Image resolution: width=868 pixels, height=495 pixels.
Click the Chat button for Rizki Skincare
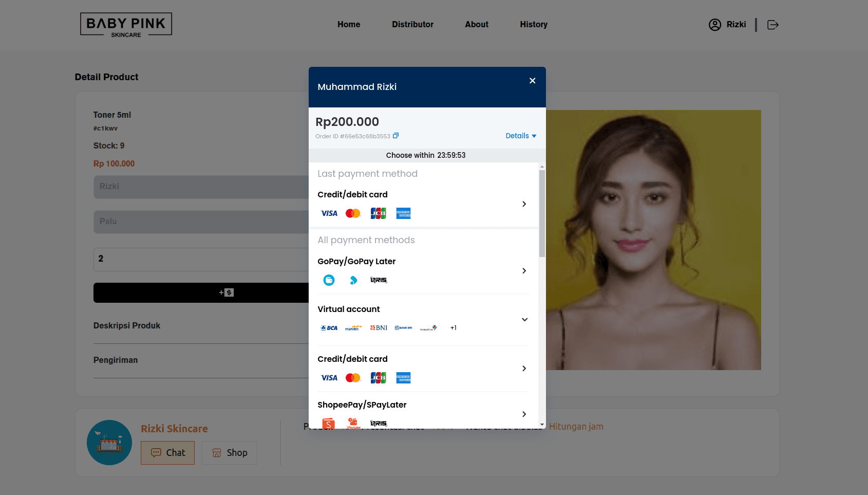pyautogui.click(x=167, y=452)
